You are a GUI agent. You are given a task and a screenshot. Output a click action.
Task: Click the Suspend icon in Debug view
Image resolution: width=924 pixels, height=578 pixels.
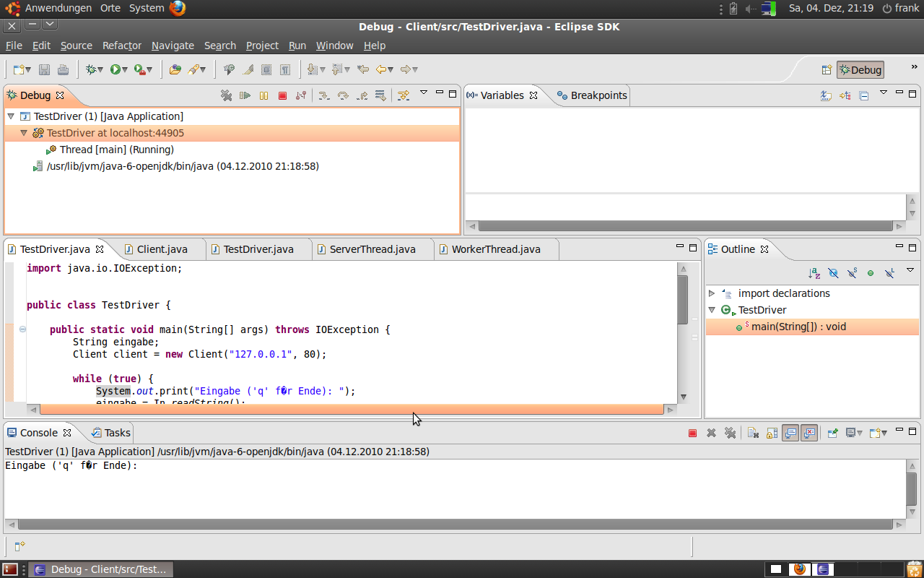coord(263,95)
